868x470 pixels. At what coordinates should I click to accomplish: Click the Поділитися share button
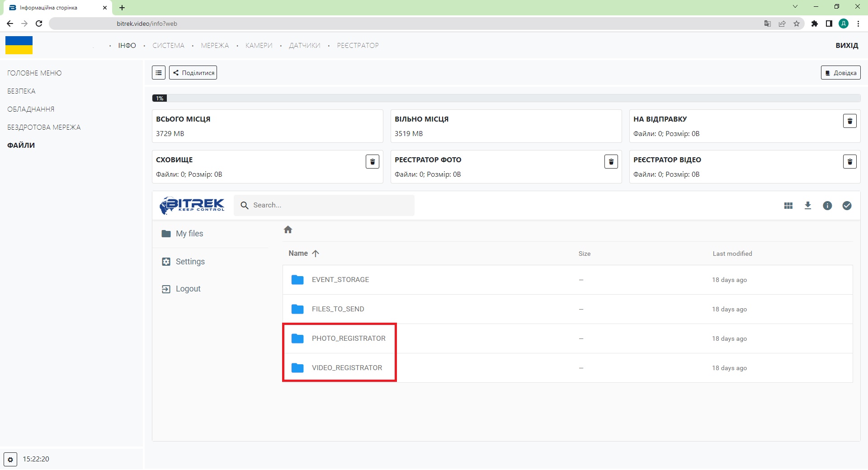193,73
